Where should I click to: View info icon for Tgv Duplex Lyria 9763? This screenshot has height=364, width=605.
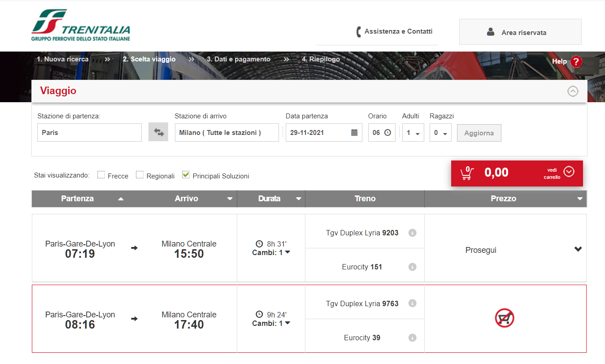[413, 303]
